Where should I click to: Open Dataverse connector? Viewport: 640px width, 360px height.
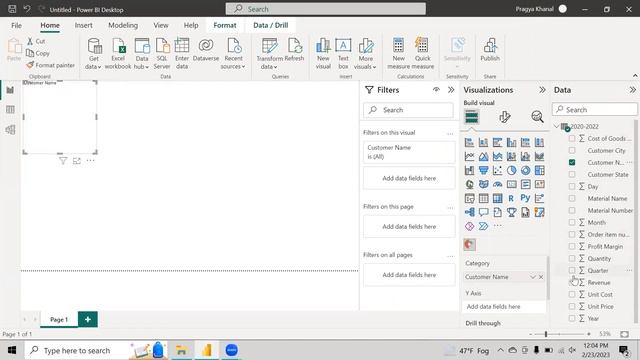[x=206, y=50]
